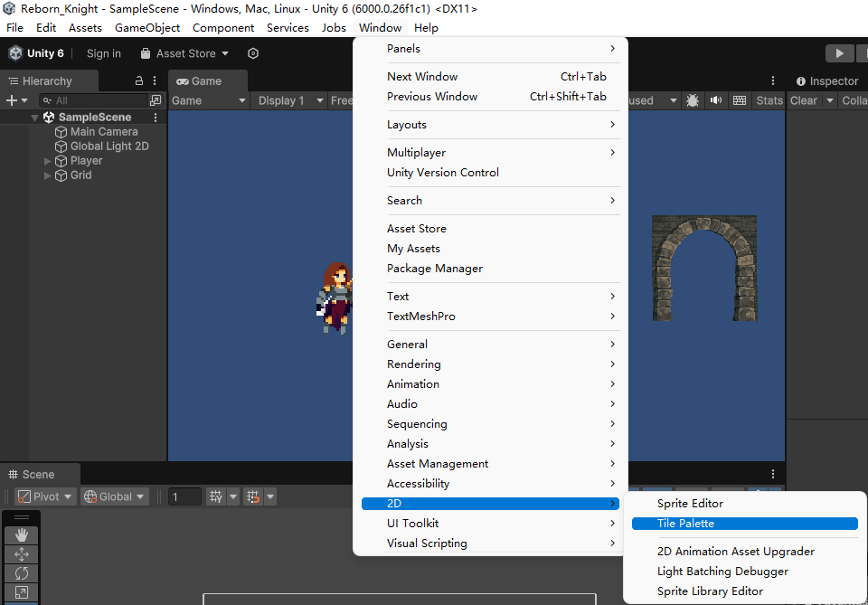Open SampleScene context menu dots
Screen dimensions: 868x605
[156, 118]
